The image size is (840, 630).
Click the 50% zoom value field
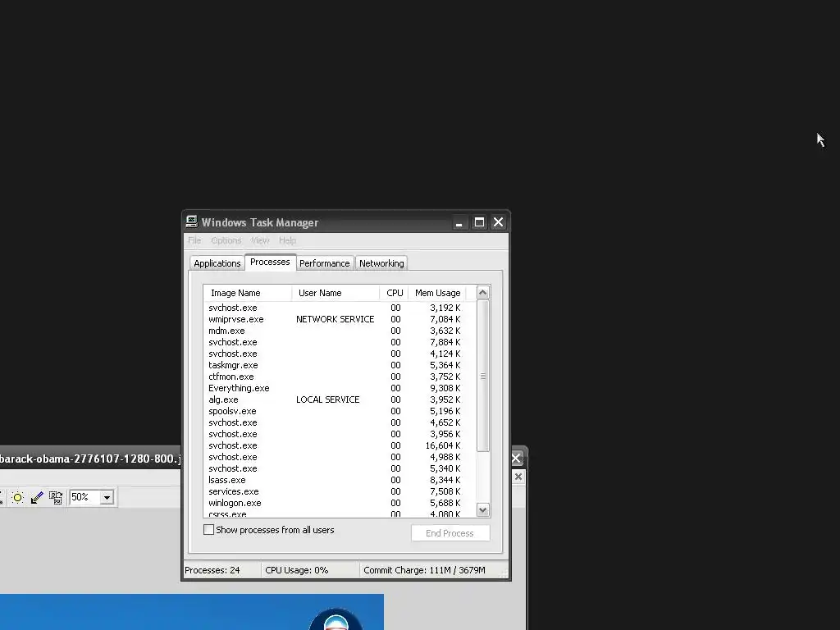coord(84,497)
